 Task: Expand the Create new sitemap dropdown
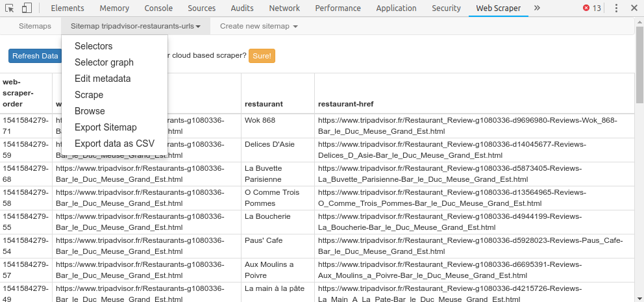[259, 26]
